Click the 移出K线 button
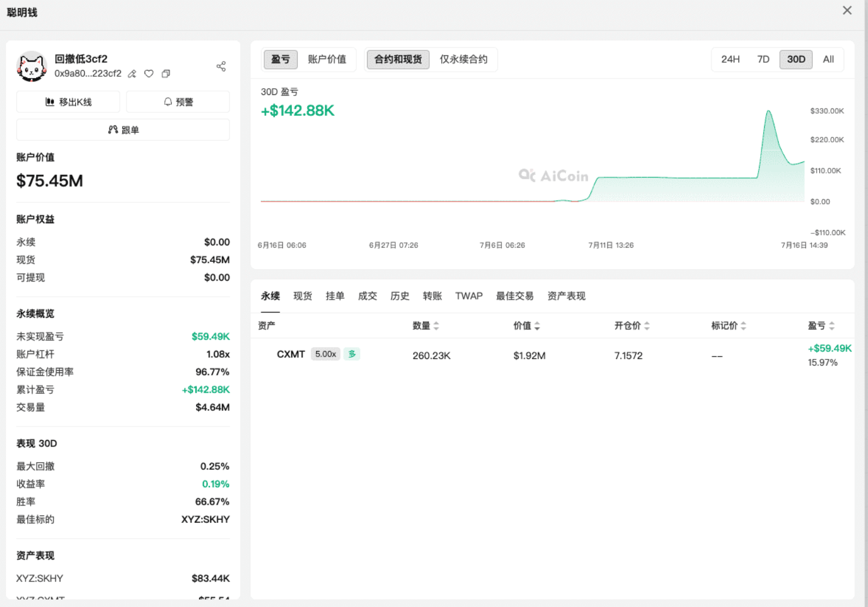Image resolution: width=868 pixels, height=607 pixels. point(68,102)
